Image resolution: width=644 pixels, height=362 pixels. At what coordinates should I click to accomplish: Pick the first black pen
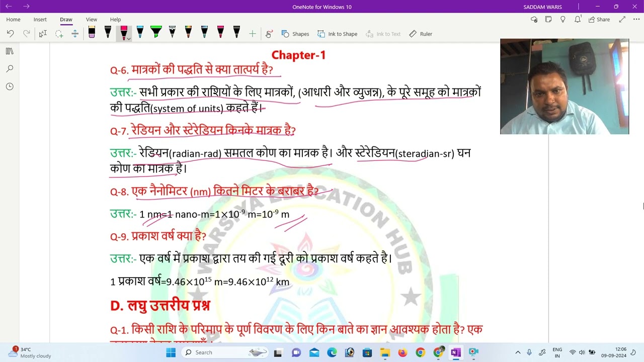[108, 33]
